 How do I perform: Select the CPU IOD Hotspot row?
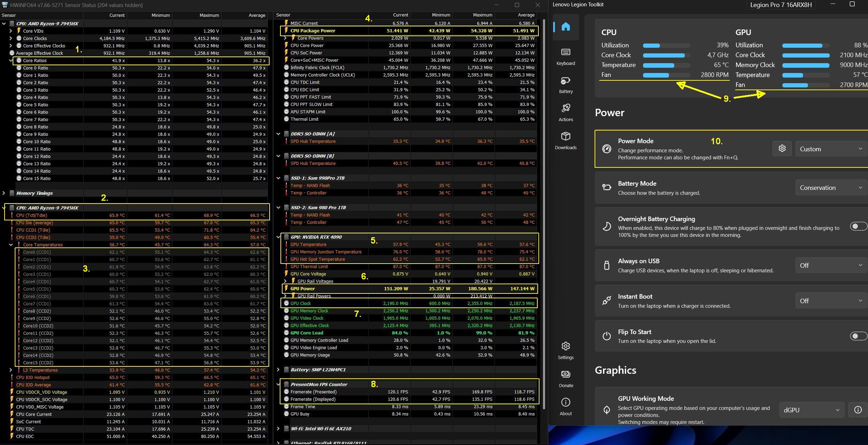point(134,377)
